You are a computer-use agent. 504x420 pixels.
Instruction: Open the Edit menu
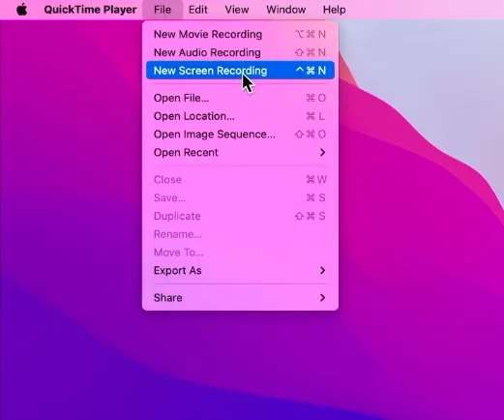(x=198, y=10)
